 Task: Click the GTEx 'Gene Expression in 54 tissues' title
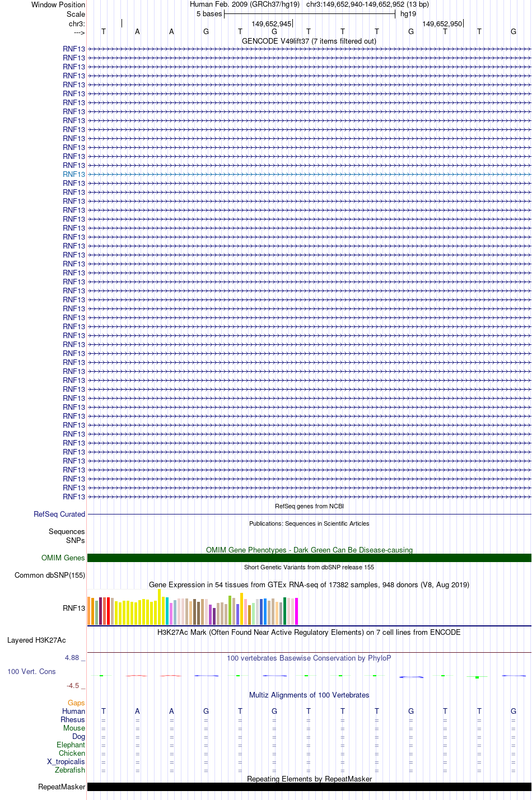(309, 584)
